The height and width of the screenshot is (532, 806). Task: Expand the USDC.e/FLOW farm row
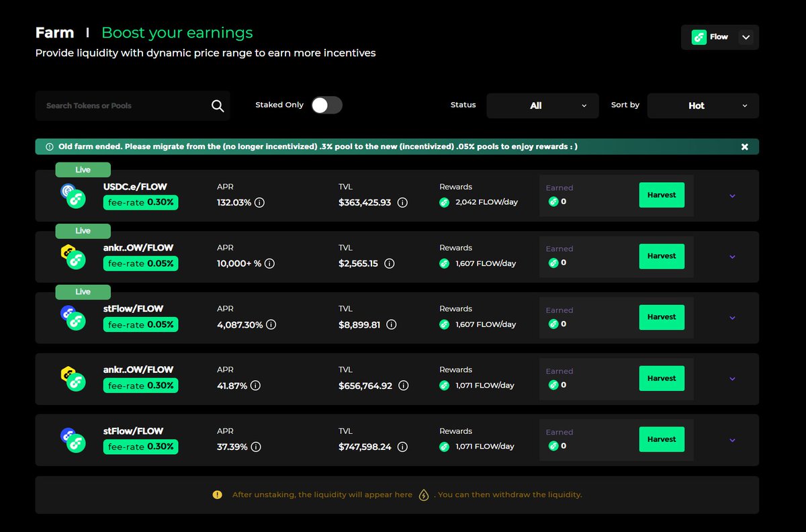click(732, 196)
